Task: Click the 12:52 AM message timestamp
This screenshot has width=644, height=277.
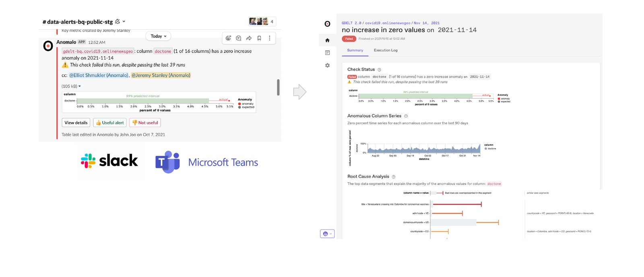Action: click(x=97, y=42)
